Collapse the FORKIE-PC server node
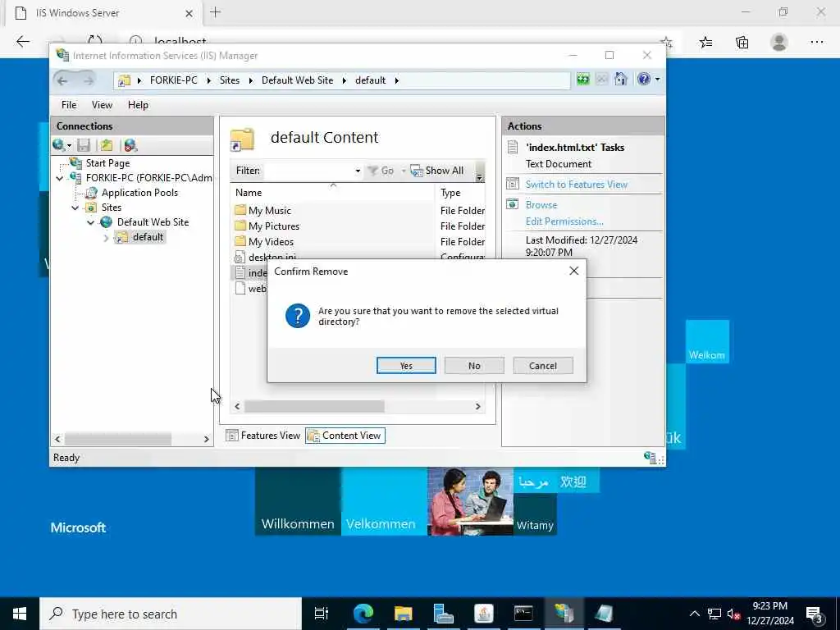This screenshot has height=630, width=840. tap(59, 178)
